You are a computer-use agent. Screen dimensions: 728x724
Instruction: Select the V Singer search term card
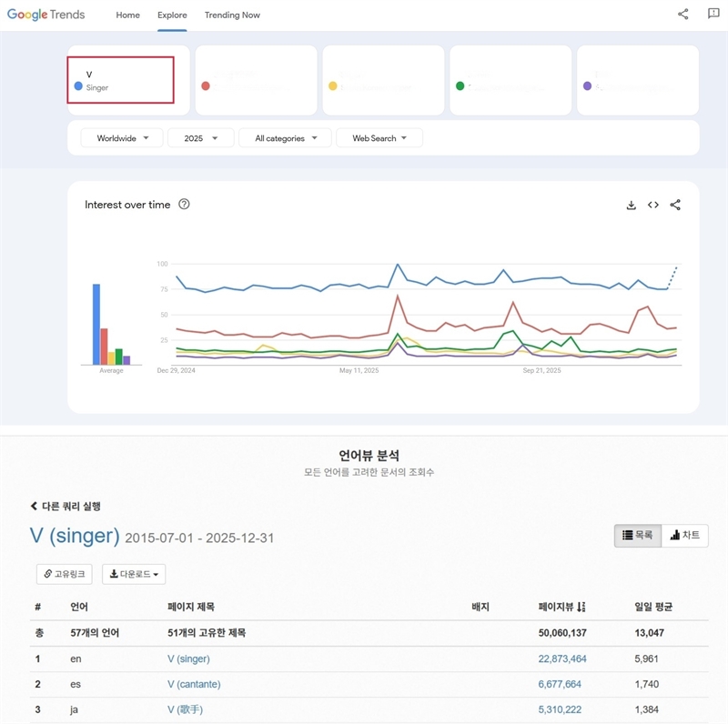click(x=120, y=80)
